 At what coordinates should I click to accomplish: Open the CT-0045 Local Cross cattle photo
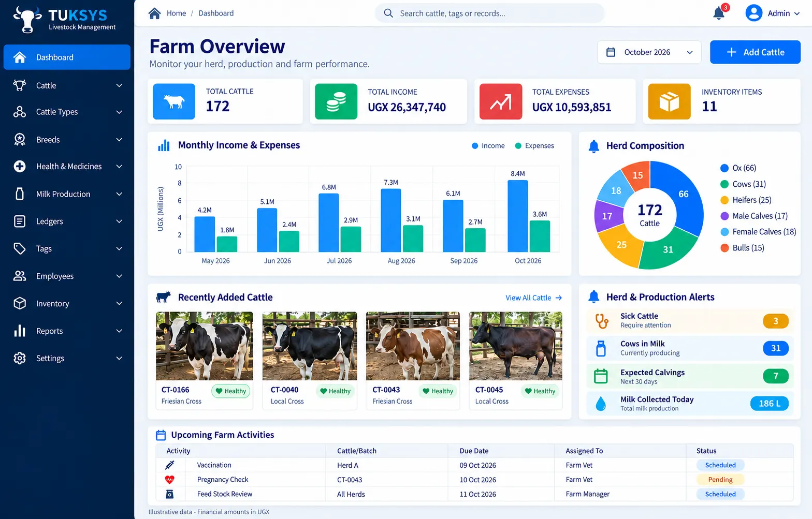(x=515, y=346)
